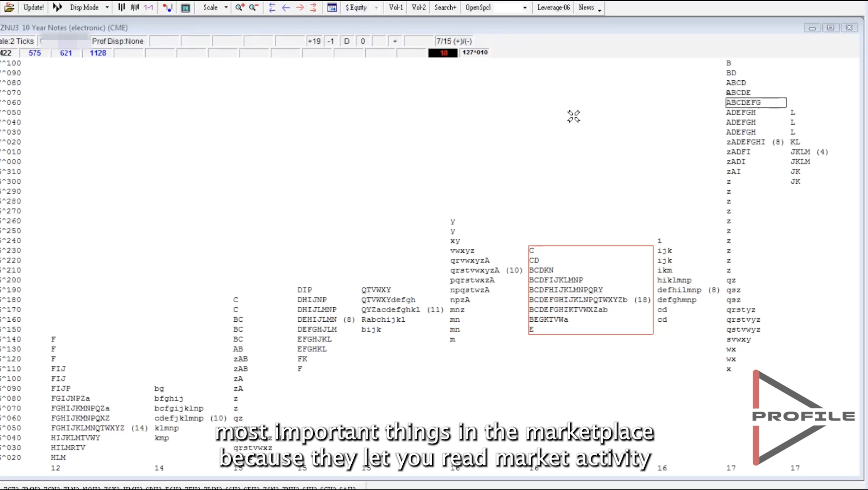Toggle the split-window panel icon

[x=185, y=7]
